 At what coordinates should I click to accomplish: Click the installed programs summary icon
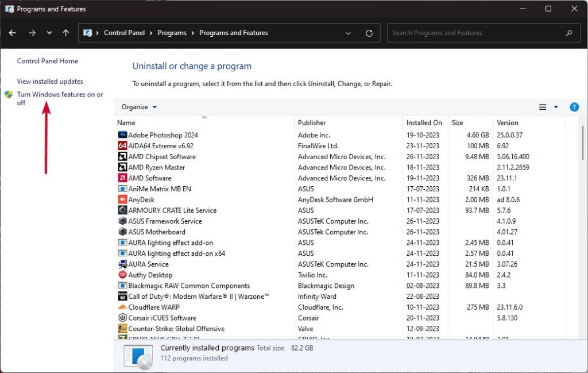pyautogui.click(x=138, y=356)
